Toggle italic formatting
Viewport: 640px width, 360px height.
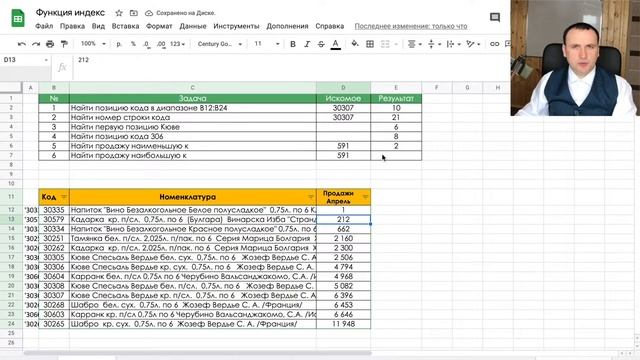point(307,44)
